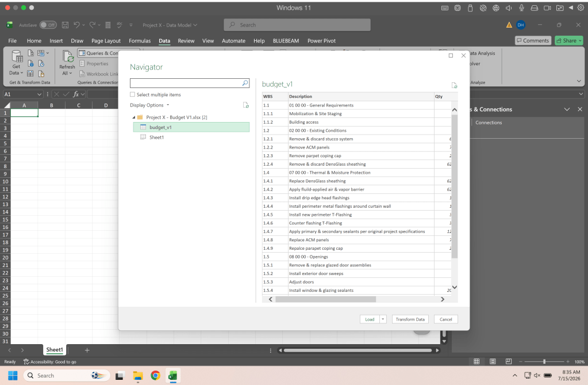Image resolution: width=588 pixels, height=385 pixels.
Task: Click the preview table horizontal scrollbar thumb
Action: tap(325, 299)
